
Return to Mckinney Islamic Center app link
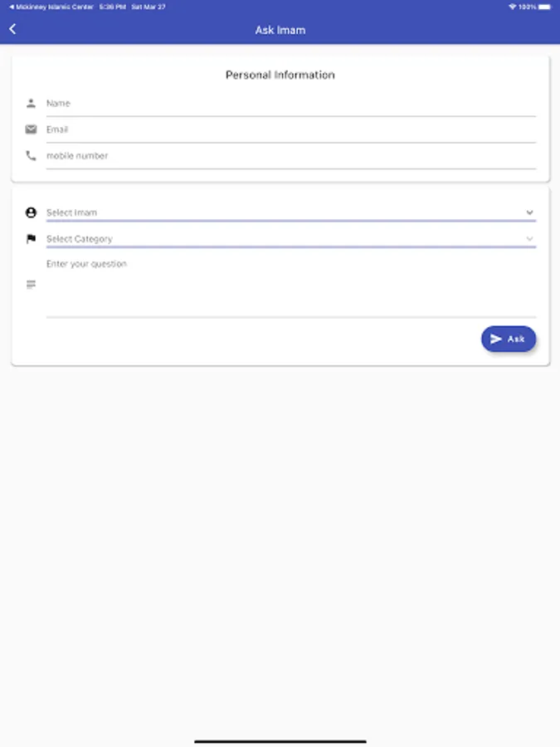tap(50, 7)
